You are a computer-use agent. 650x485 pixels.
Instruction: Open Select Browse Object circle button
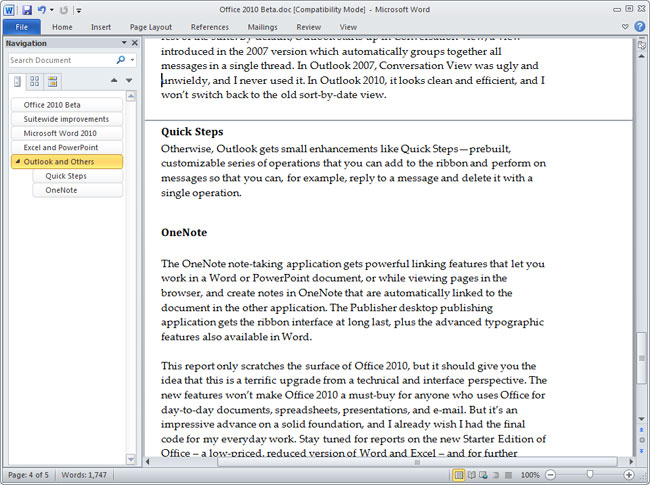(x=642, y=440)
